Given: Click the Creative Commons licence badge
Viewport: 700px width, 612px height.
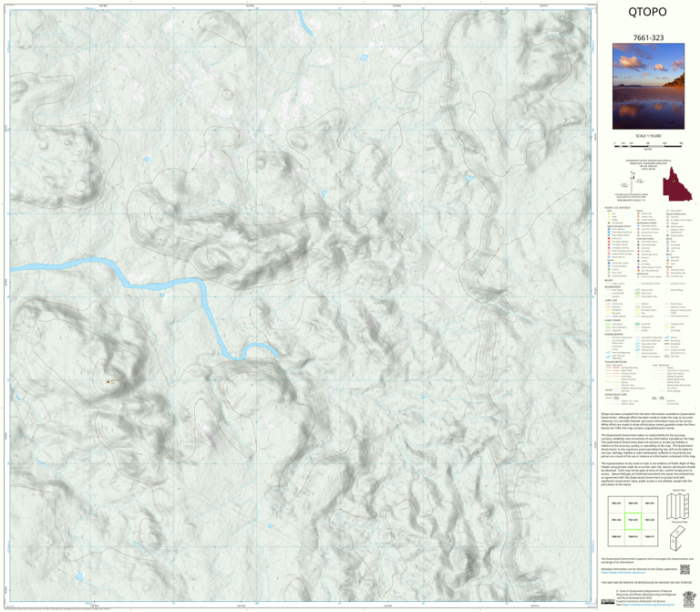Looking at the screenshot, I should 609,602.
